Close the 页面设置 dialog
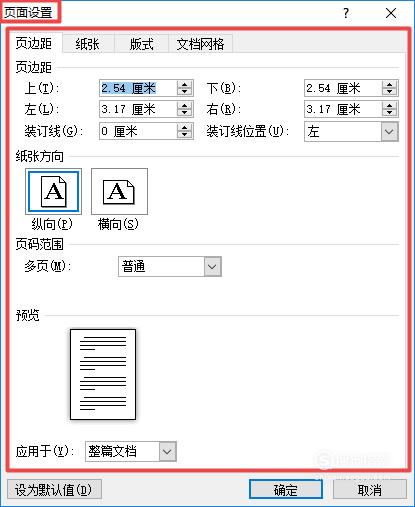Image resolution: width=415 pixels, height=507 pixels. [391, 13]
